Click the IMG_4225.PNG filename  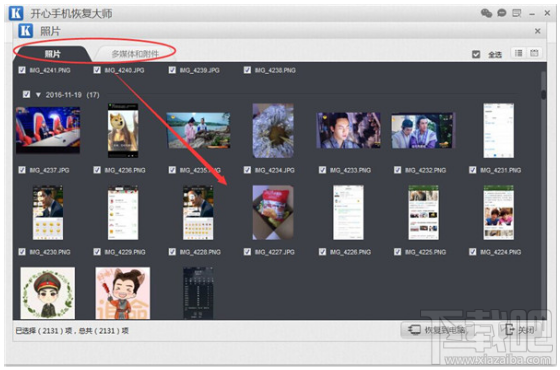pos(425,252)
